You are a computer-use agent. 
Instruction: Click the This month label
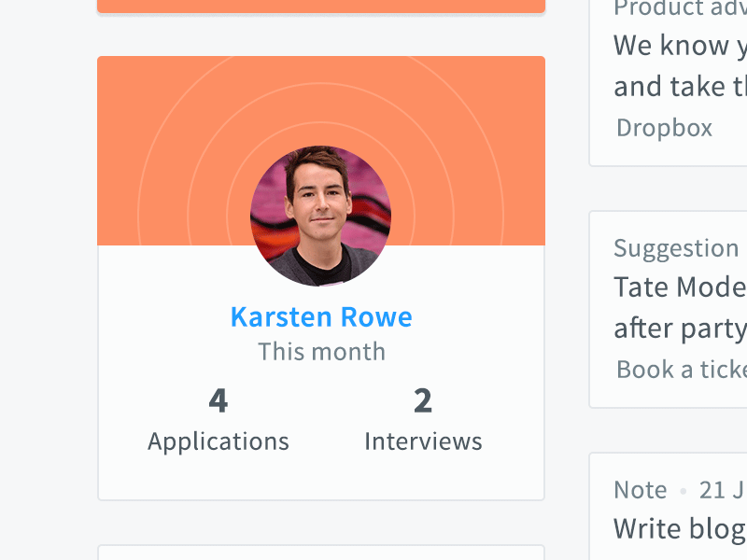321,352
